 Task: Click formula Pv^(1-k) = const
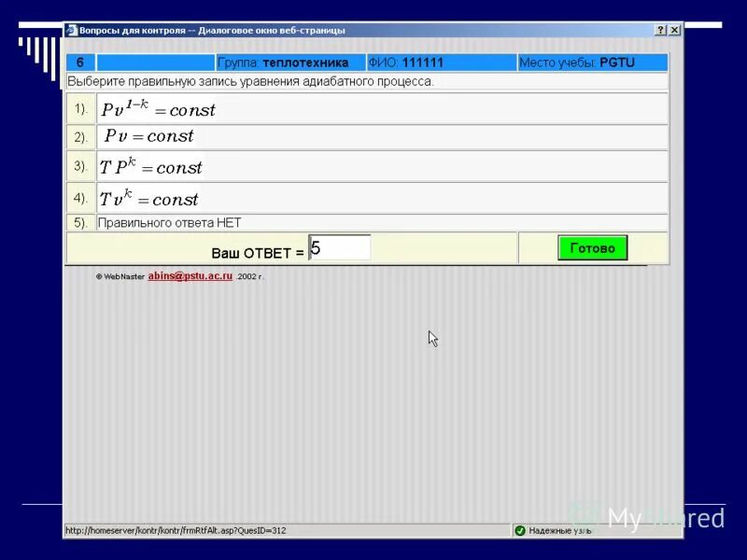click(x=158, y=109)
